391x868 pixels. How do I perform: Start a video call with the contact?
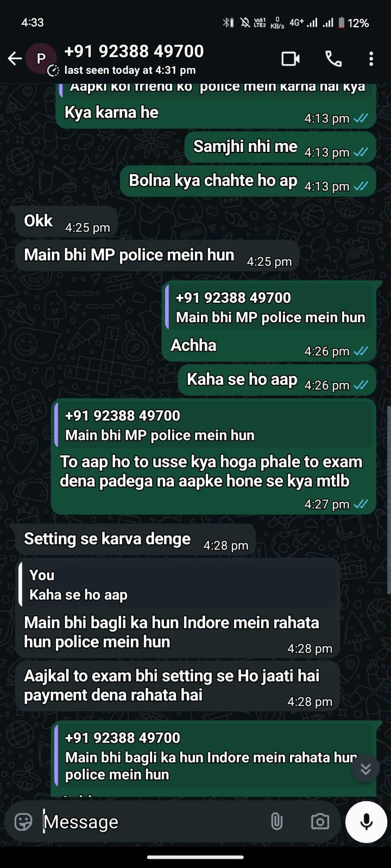[x=291, y=59]
